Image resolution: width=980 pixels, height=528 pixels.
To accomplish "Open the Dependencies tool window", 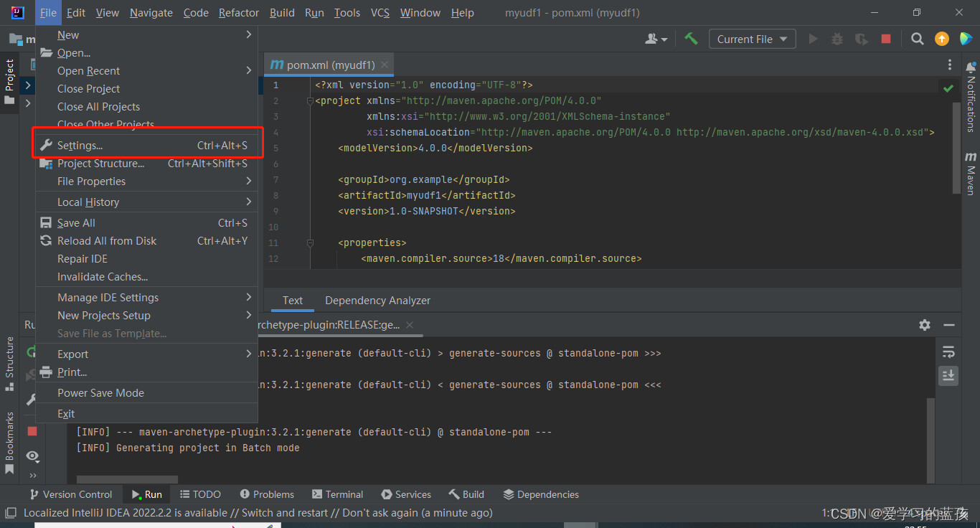I will (542, 494).
